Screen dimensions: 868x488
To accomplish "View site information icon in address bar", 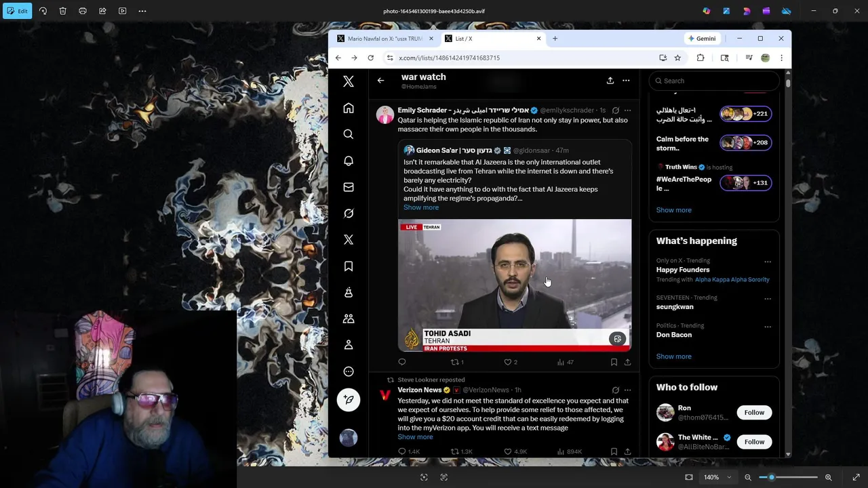I will click(390, 58).
